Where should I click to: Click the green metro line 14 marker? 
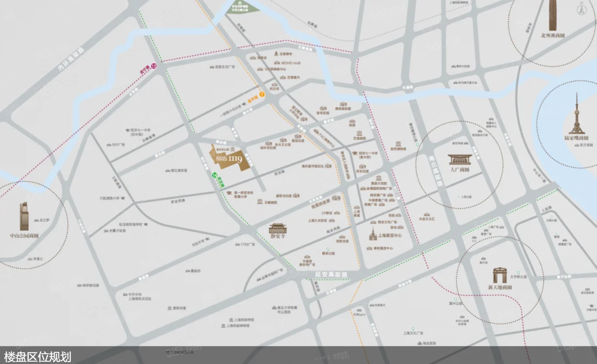[214, 176]
